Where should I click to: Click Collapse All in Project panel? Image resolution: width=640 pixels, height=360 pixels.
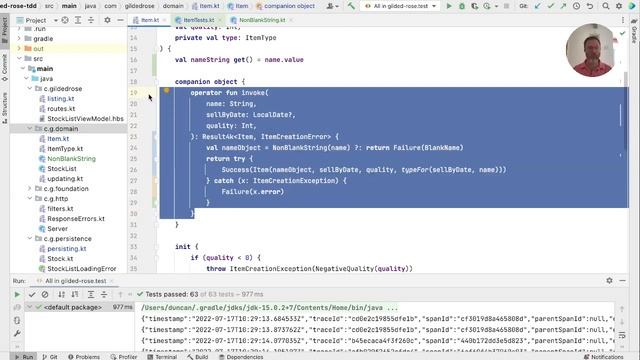click(91, 20)
